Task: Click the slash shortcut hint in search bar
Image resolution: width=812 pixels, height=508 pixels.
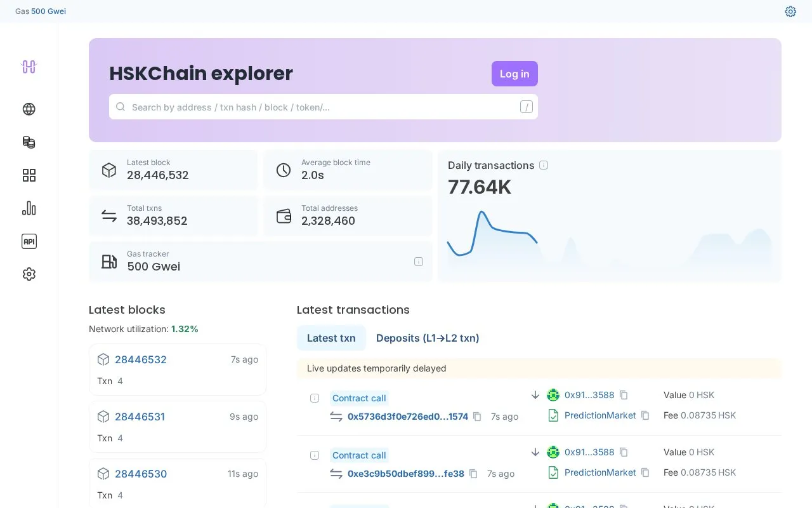Action: tap(527, 107)
